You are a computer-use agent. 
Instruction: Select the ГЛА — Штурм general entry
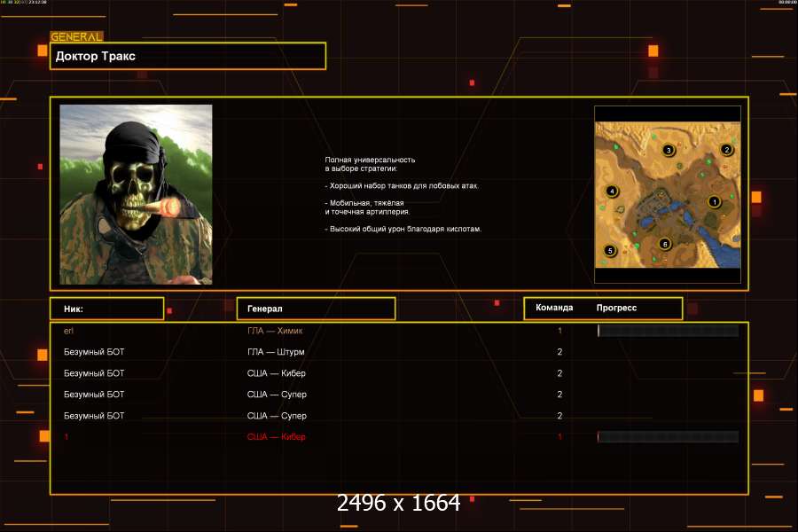tap(276, 352)
